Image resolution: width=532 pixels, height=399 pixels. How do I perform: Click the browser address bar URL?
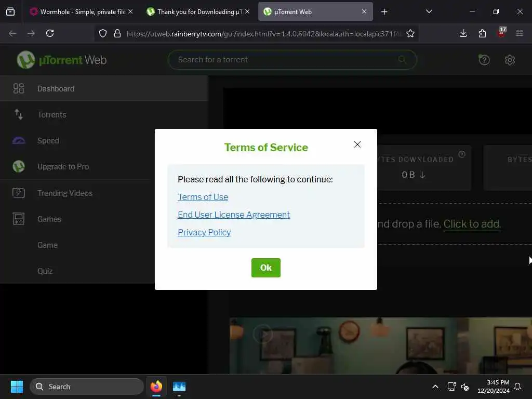pyautogui.click(x=263, y=34)
